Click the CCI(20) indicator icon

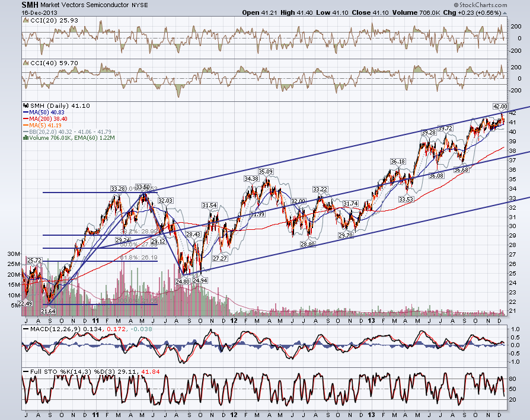pos(25,20)
